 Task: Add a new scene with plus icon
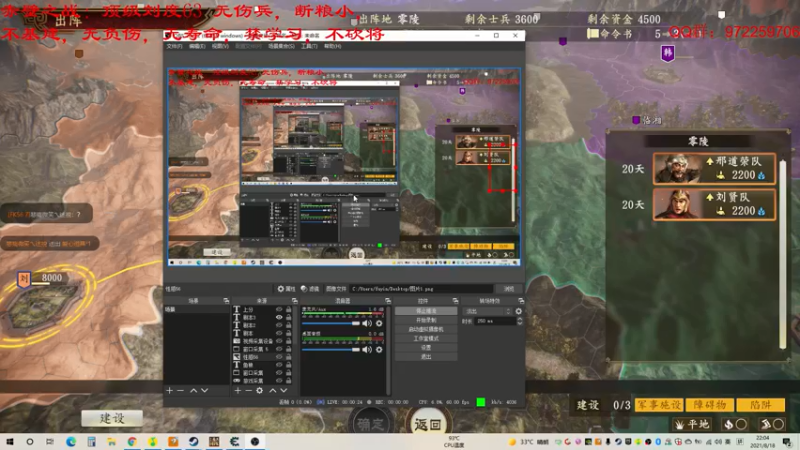169,390
